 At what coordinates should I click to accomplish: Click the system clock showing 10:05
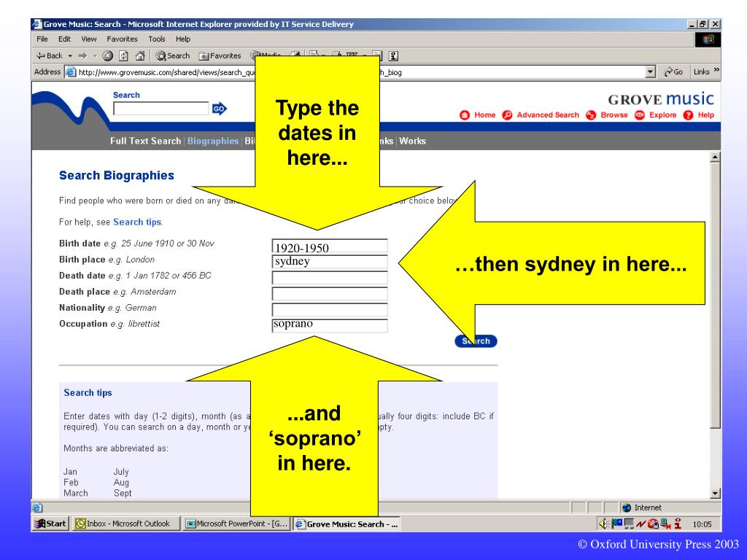702,524
